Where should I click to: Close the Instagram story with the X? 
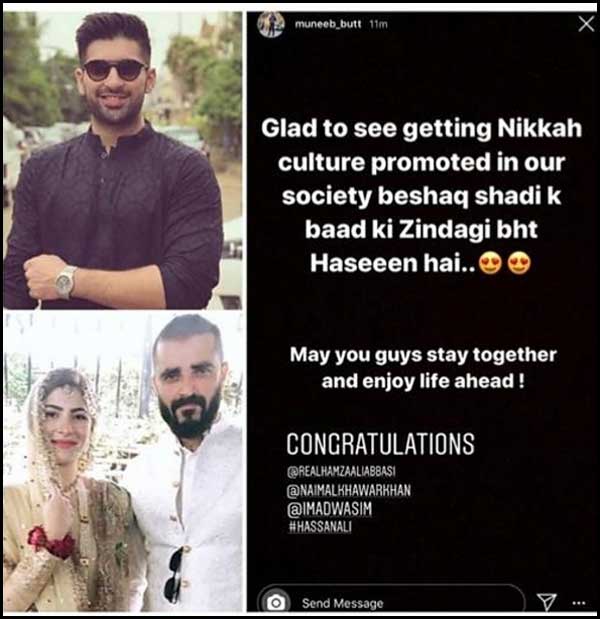[x=586, y=24]
